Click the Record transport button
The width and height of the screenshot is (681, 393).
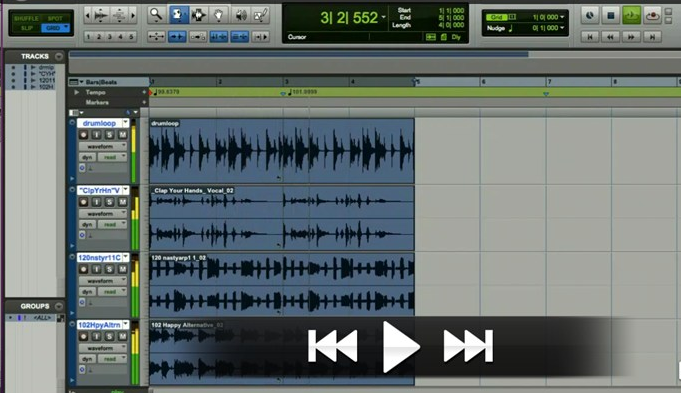pos(652,16)
